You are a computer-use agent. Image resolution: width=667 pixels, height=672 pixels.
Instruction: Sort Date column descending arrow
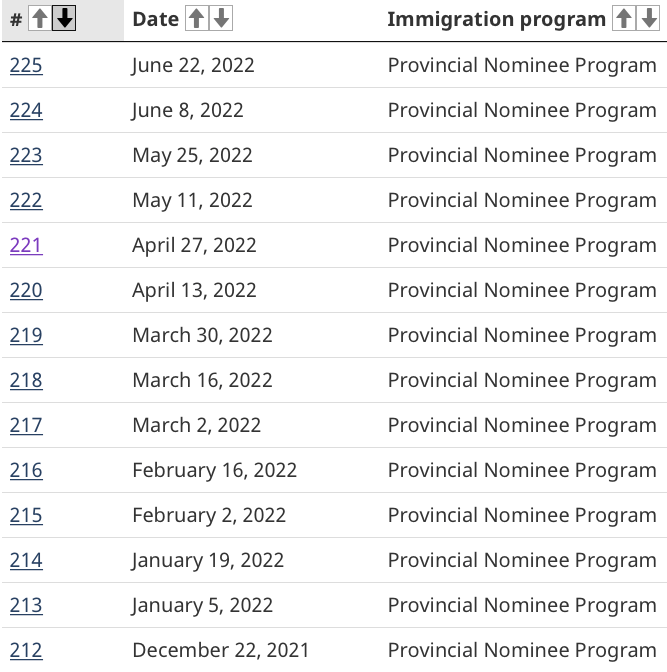pyautogui.click(x=222, y=18)
